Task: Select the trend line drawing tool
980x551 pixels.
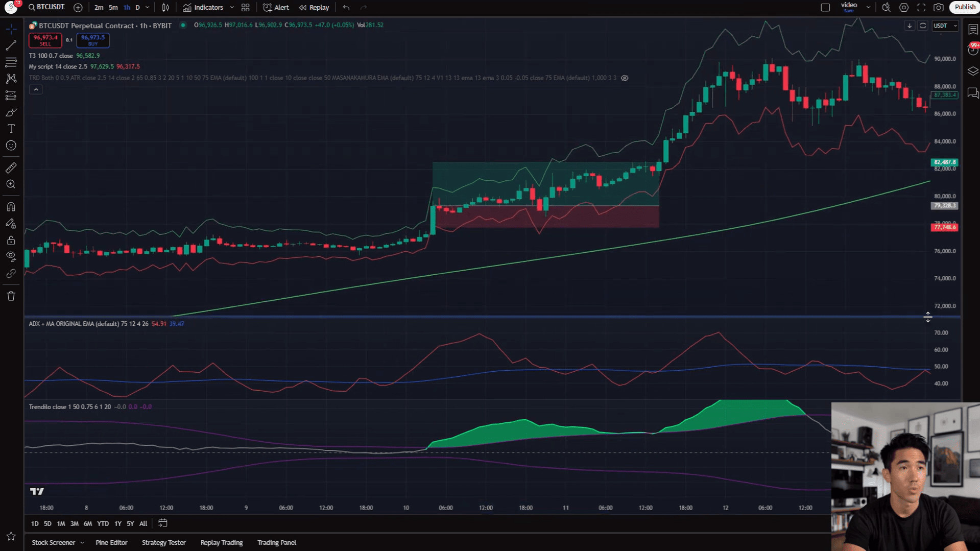Action: 11,45
